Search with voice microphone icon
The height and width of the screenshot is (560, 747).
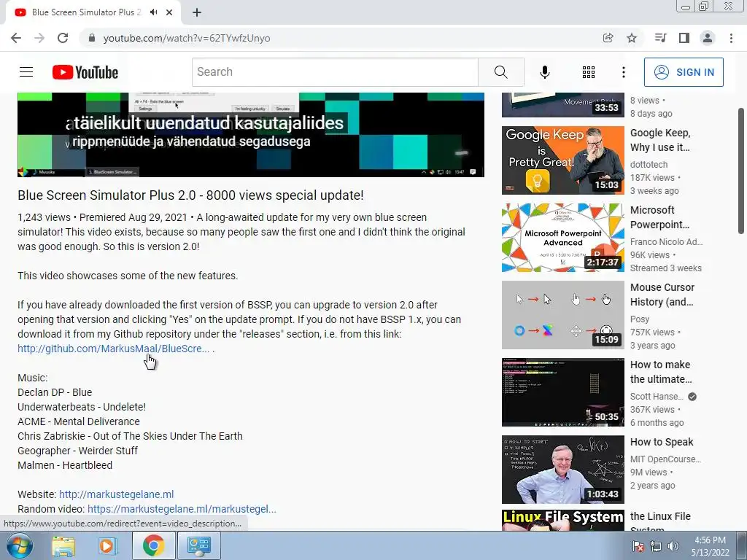544,72
